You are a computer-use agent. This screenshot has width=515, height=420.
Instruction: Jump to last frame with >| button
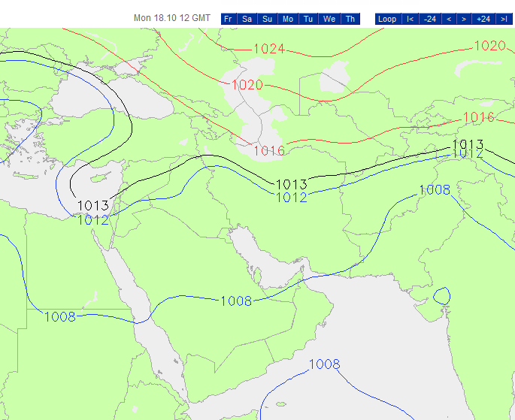point(504,19)
